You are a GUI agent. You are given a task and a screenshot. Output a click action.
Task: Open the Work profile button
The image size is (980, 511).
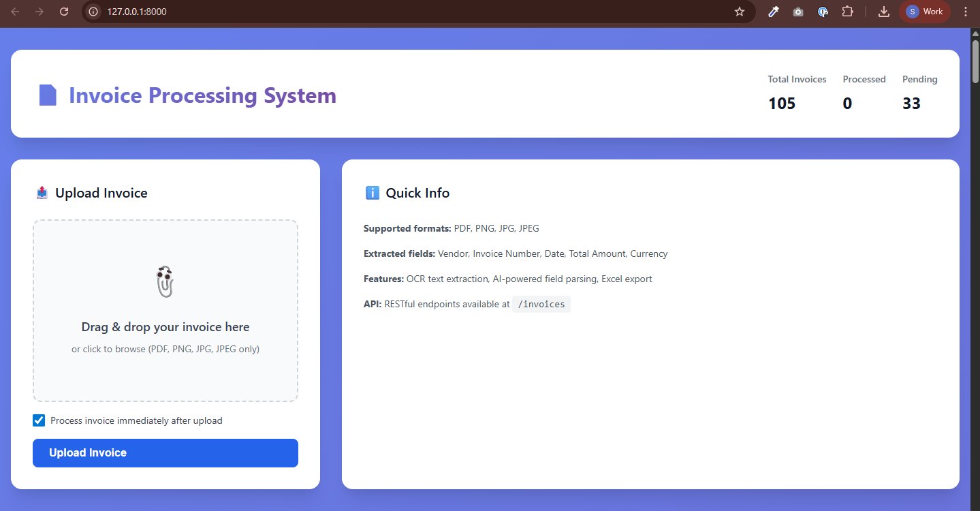click(924, 12)
